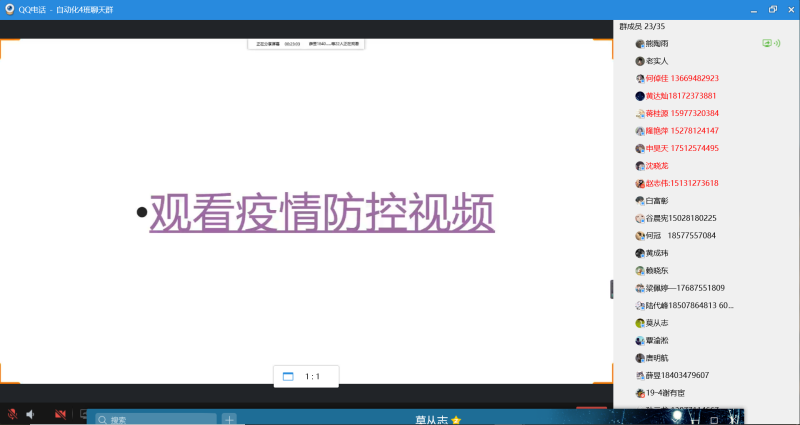The height and width of the screenshot is (425, 800).
Task: Unmute the microphone icon in call bar
Action: (12, 414)
